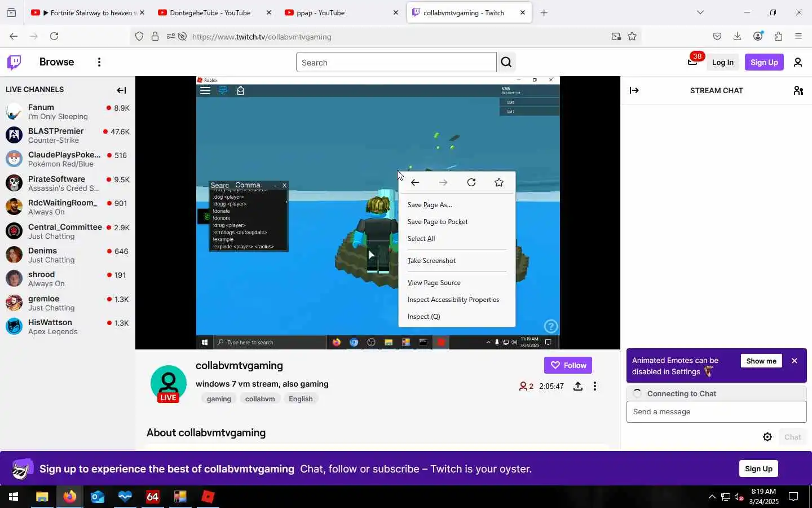Open the three-dot menu beside Browse
This screenshot has height=508, width=812.
tap(99, 62)
